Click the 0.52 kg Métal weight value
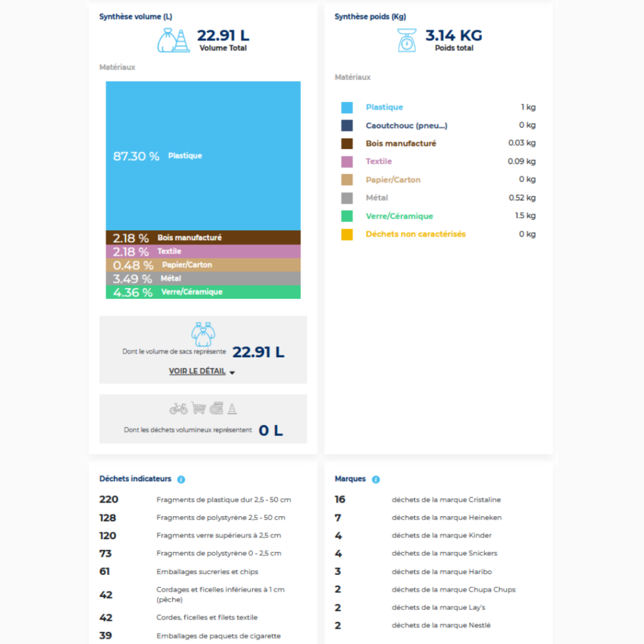The image size is (644, 644). [x=522, y=197]
